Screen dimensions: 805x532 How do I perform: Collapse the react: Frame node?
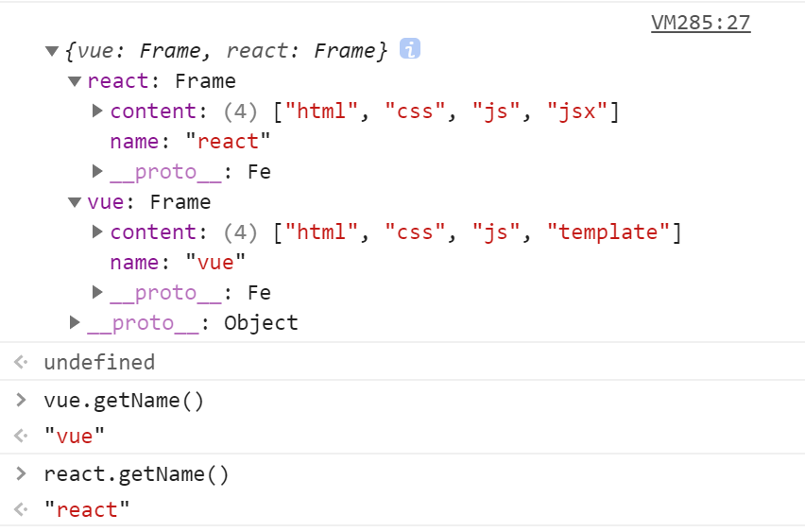coord(75,81)
